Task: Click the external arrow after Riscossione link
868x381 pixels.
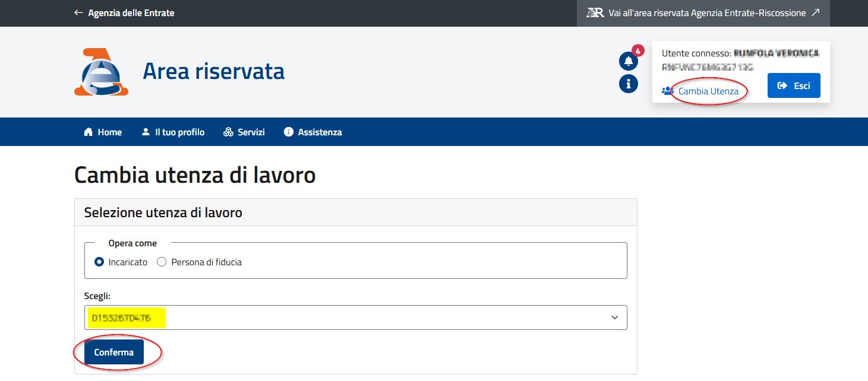Action: [815, 12]
